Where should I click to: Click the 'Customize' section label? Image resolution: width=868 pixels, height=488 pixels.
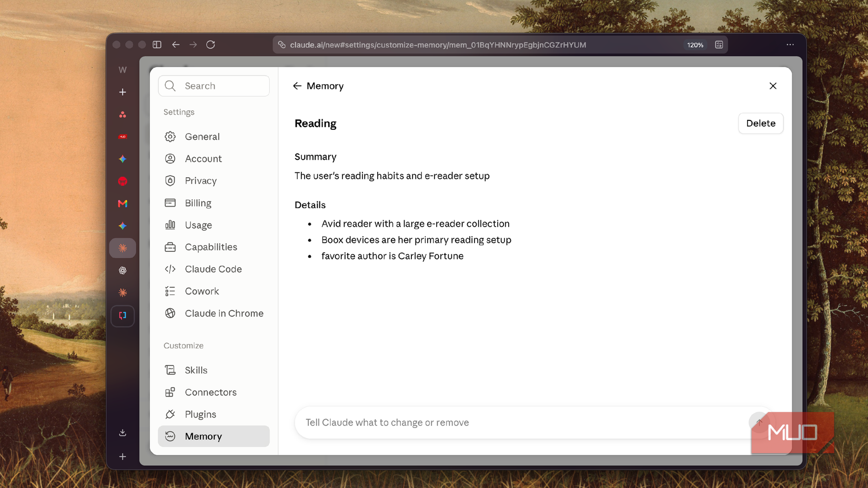184,345
